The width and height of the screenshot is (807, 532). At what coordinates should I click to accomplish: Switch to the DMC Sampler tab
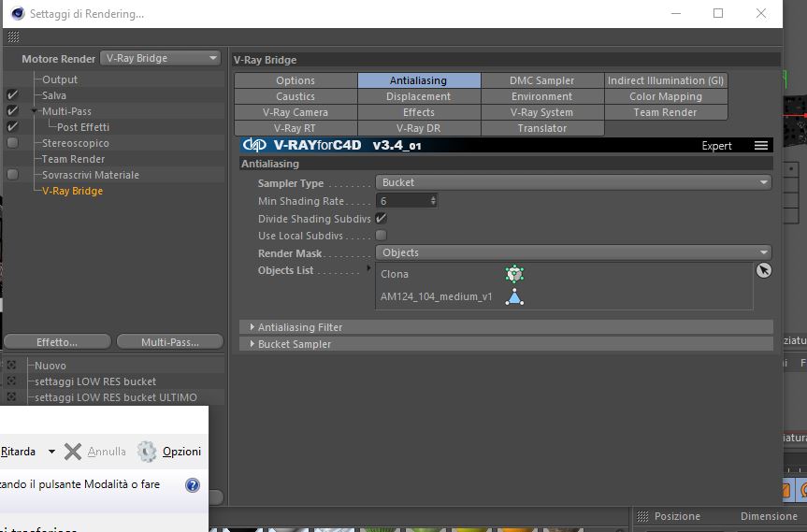coord(542,80)
